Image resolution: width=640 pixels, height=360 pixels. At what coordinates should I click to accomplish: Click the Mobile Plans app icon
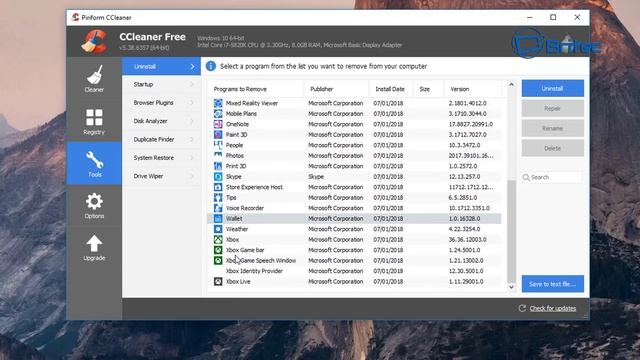[x=218, y=114]
